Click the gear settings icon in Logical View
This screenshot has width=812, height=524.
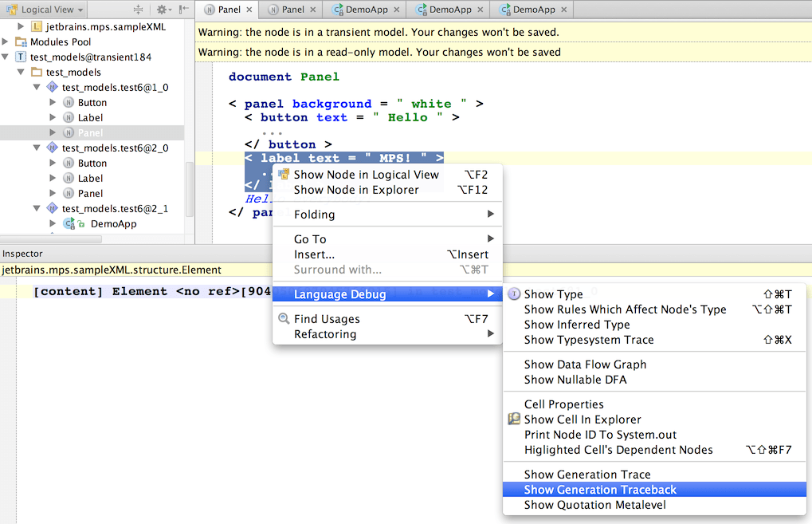[x=162, y=10]
